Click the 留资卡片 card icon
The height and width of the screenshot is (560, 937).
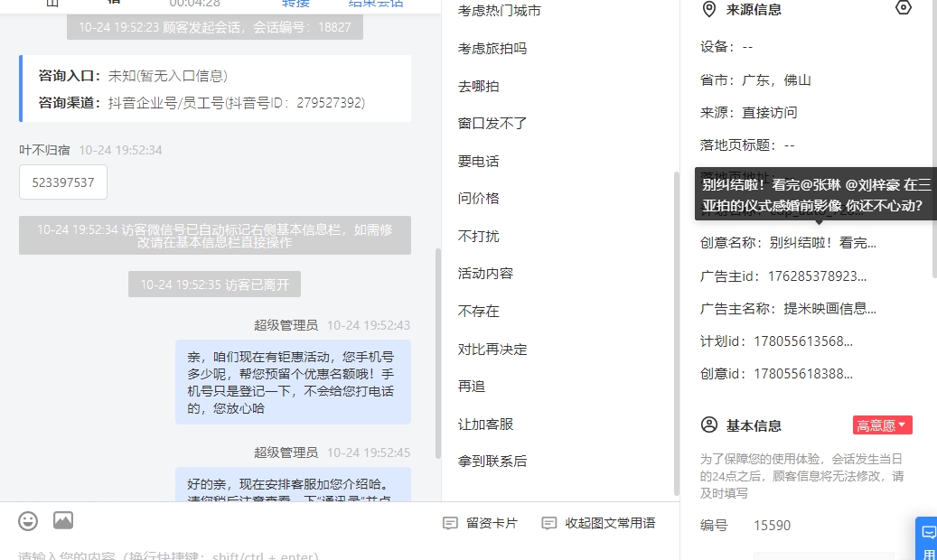450,524
